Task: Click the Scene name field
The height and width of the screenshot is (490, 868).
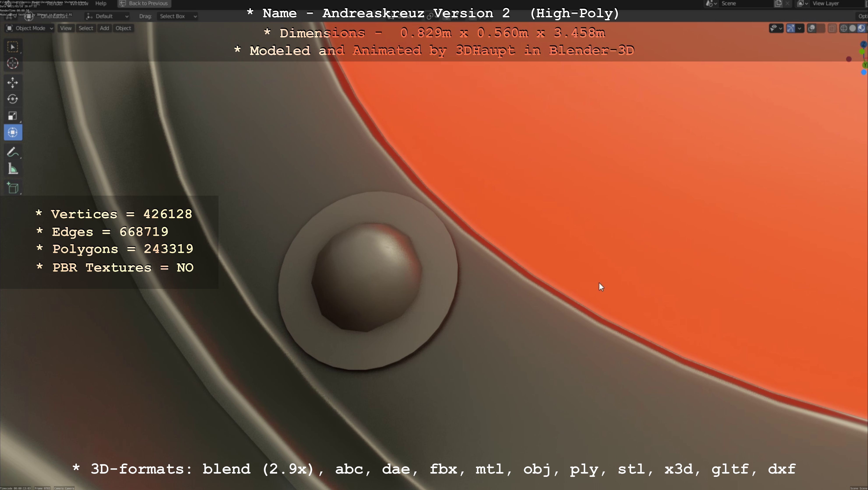Action: coord(745,3)
